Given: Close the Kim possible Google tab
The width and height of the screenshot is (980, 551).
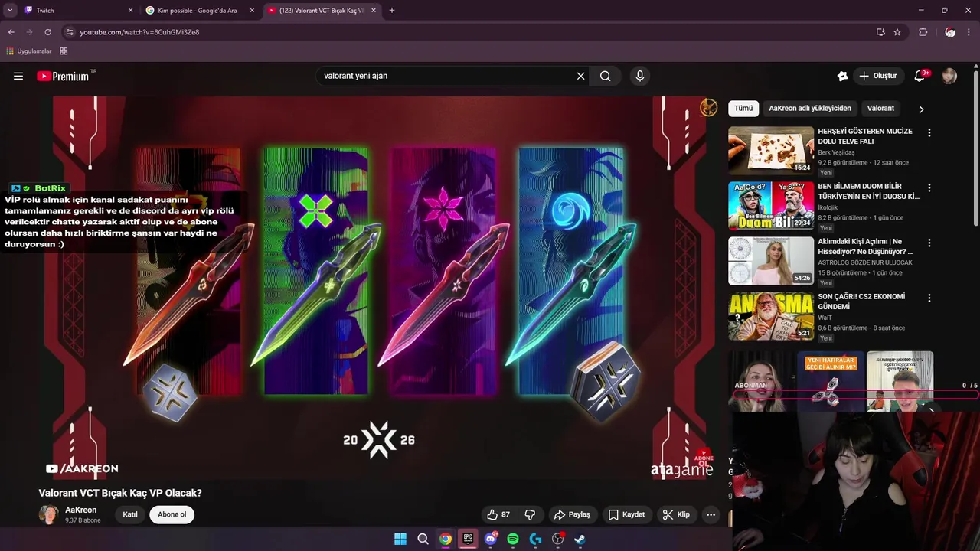Looking at the screenshot, I should [252, 11].
